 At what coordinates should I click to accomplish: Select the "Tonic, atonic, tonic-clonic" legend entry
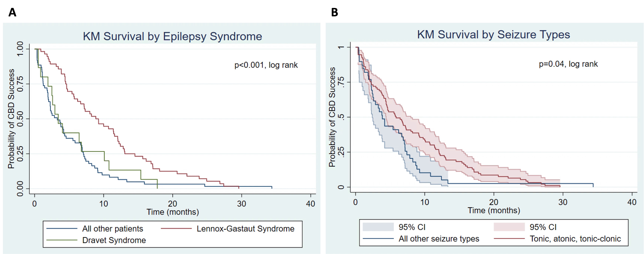pos(575,239)
